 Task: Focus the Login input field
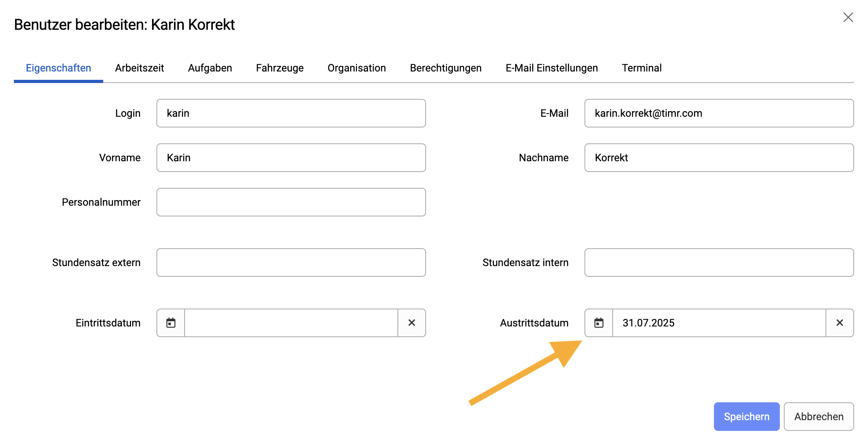tap(291, 113)
